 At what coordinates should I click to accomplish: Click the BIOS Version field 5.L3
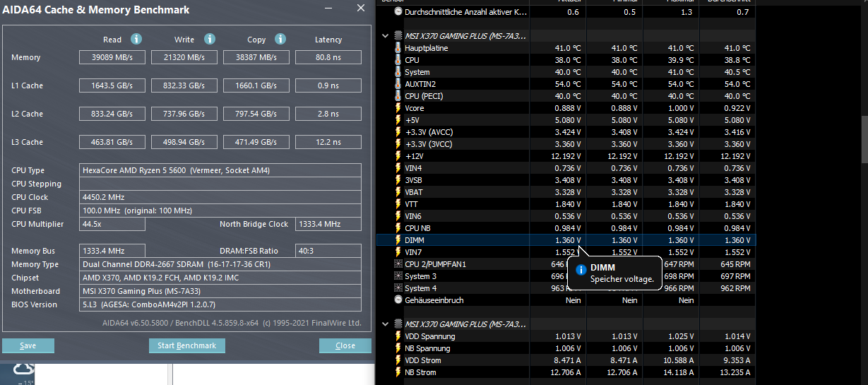pyautogui.click(x=220, y=304)
